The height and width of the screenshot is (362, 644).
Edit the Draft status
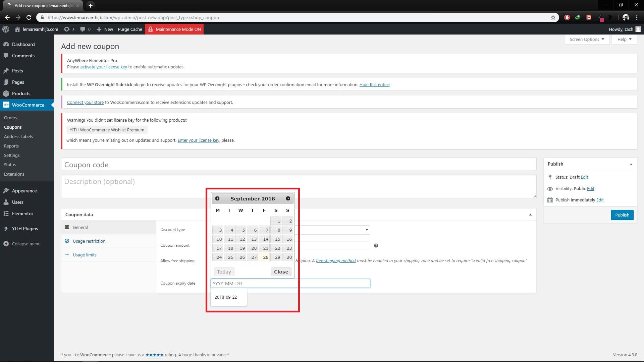pyautogui.click(x=584, y=177)
